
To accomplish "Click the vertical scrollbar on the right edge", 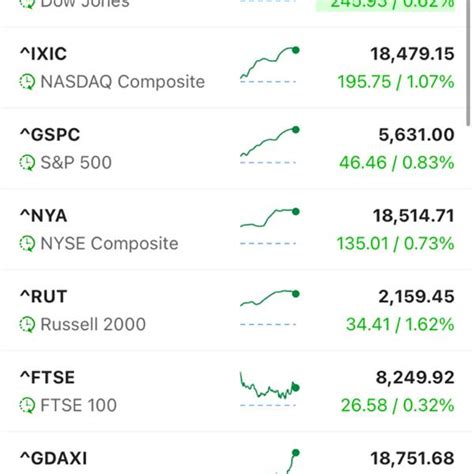I will pyautogui.click(x=469, y=63).
